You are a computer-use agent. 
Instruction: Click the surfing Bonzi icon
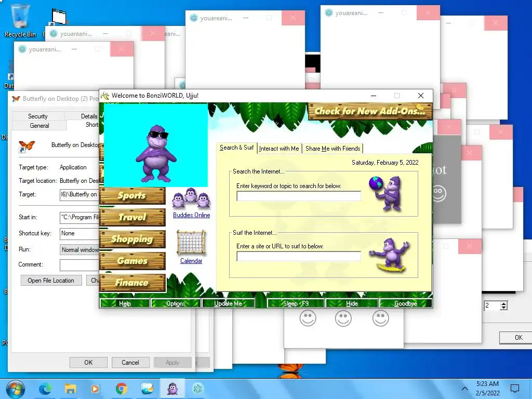coord(390,255)
